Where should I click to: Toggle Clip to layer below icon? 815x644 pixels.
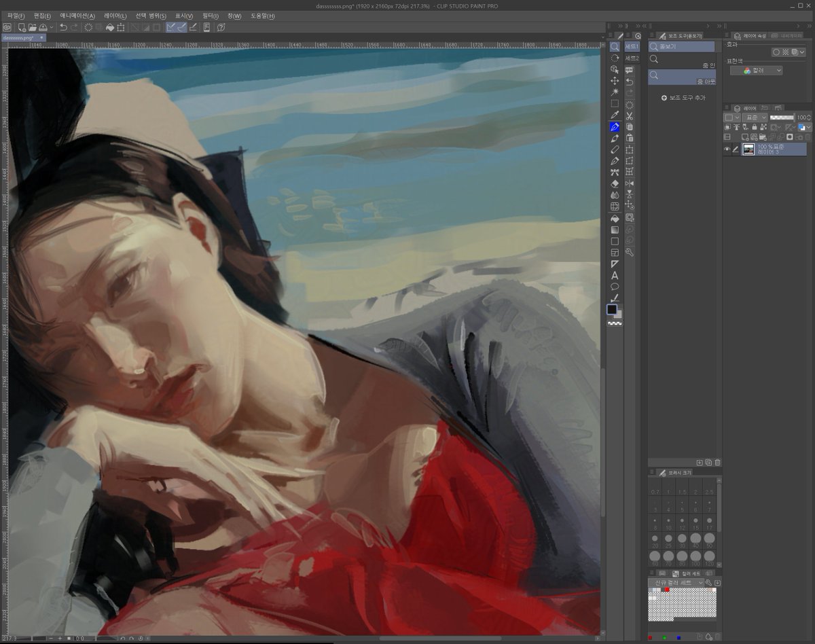[727, 127]
